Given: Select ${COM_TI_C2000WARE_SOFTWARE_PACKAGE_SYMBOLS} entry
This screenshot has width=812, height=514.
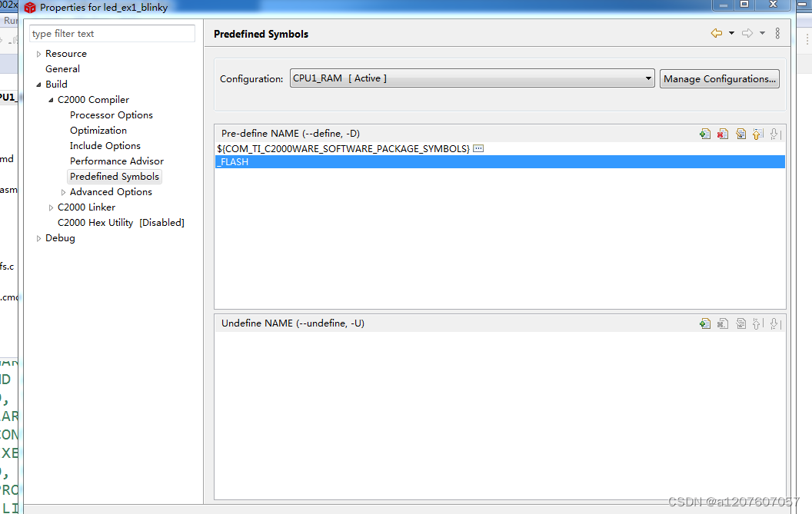Looking at the screenshot, I should tap(344, 148).
